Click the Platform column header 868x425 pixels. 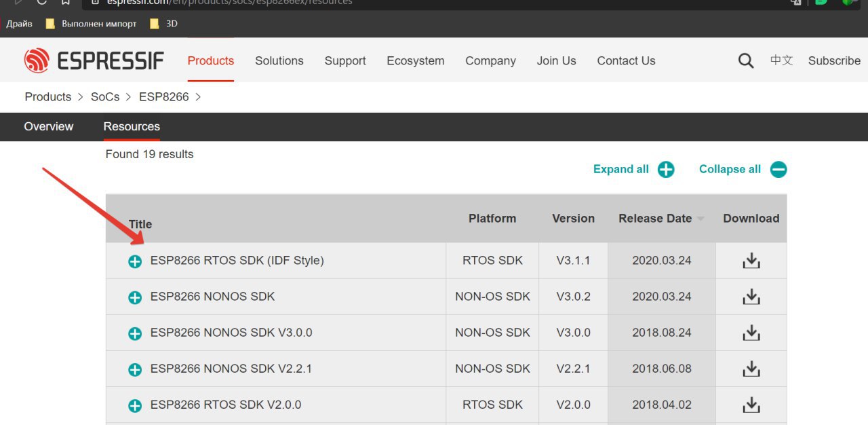click(x=492, y=219)
